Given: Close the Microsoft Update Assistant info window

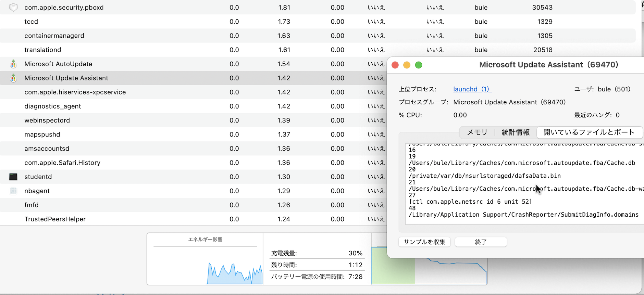Looking at the screenshot, I should (395, 65).
